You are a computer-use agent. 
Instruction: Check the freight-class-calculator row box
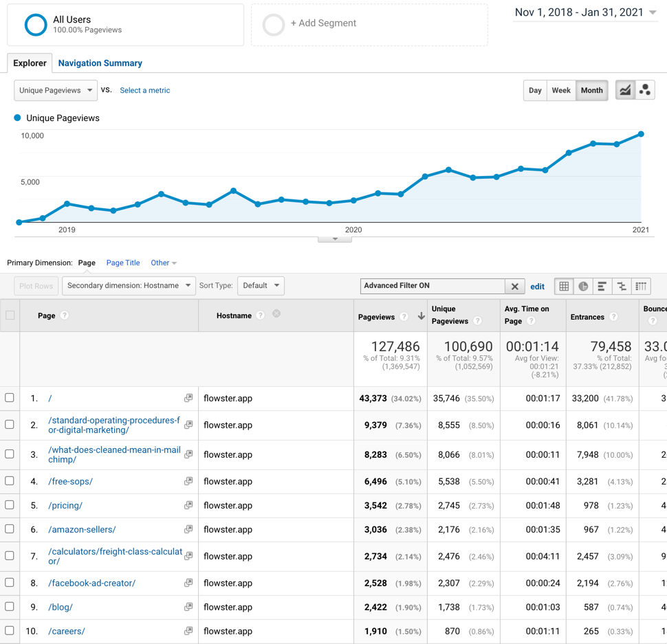(10, 555)
